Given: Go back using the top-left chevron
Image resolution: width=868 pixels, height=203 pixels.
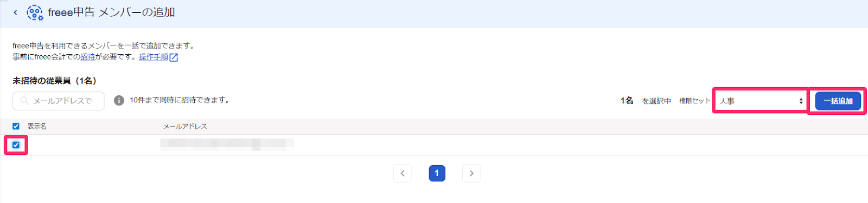Looking at the screenshot, I should point(15,12).
